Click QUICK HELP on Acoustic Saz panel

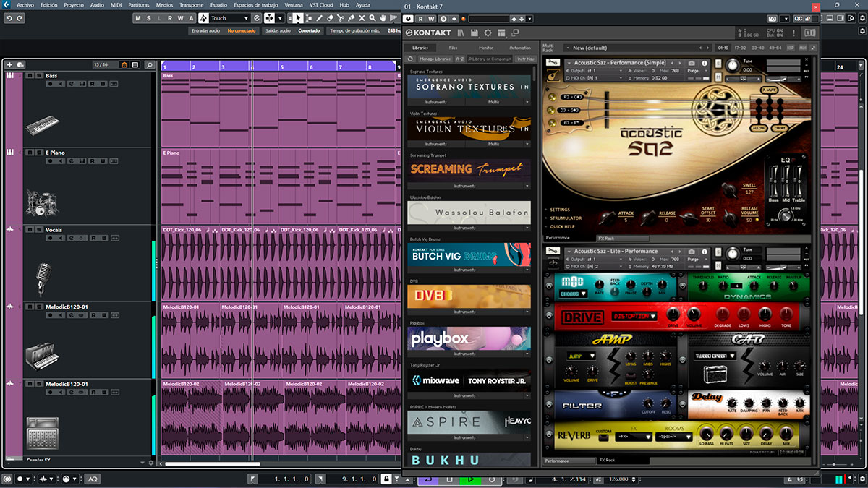[562, 226]
